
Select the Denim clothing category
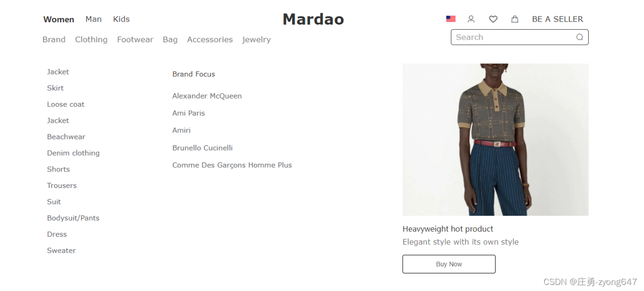tap(73, 153)
